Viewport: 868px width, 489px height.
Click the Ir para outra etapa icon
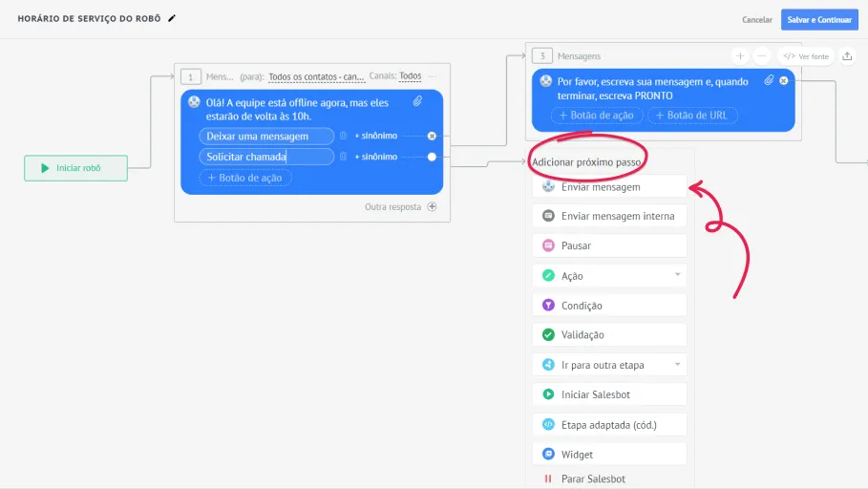pos(548,365)
